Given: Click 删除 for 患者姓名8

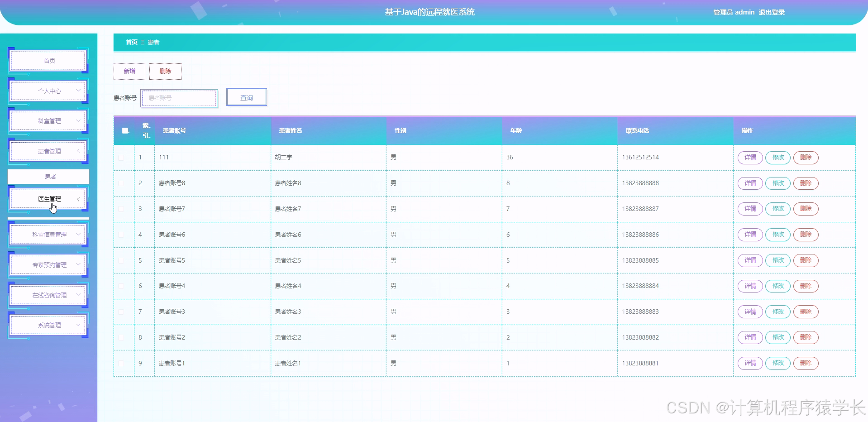Looking at the screenshot, I should [806, 183].
